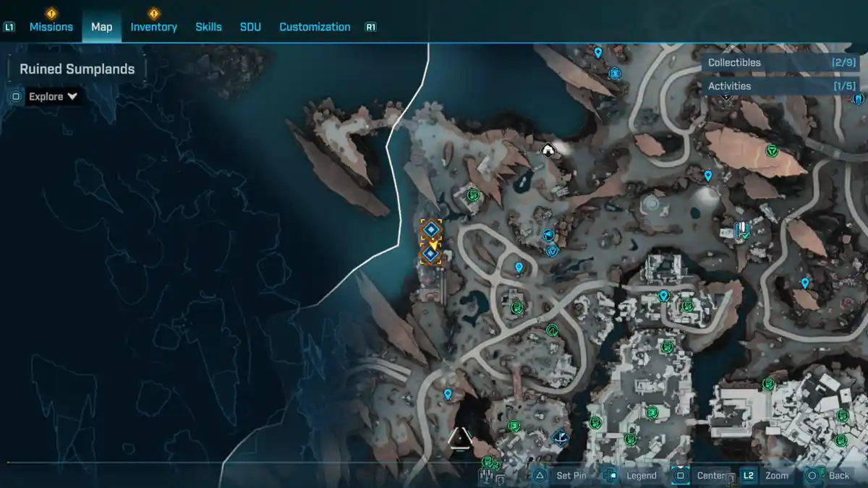Open the Explore dropdown
This screenshot has width=868, height=488.
[53, 96]
